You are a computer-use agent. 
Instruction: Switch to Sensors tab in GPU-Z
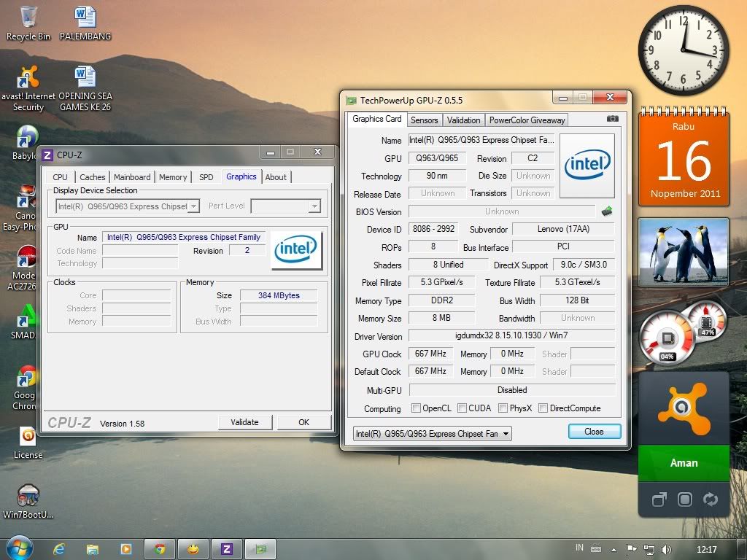point(424,120)
